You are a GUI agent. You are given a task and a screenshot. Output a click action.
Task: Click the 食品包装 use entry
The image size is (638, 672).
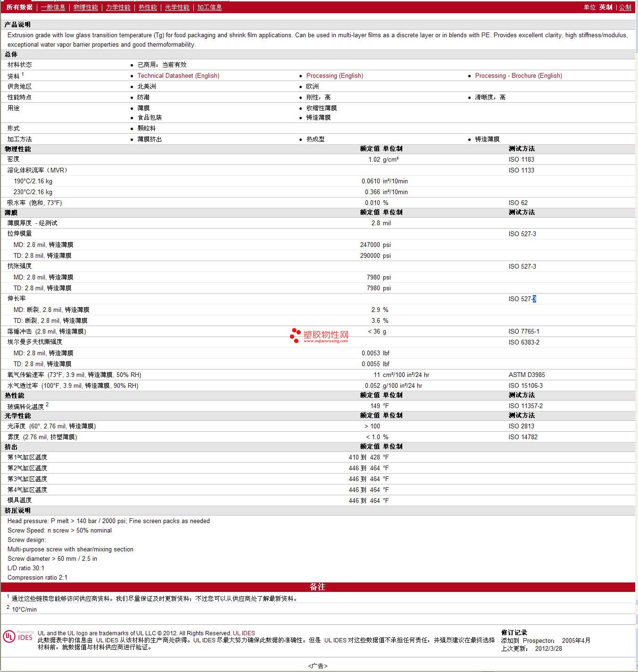[149, 117]
